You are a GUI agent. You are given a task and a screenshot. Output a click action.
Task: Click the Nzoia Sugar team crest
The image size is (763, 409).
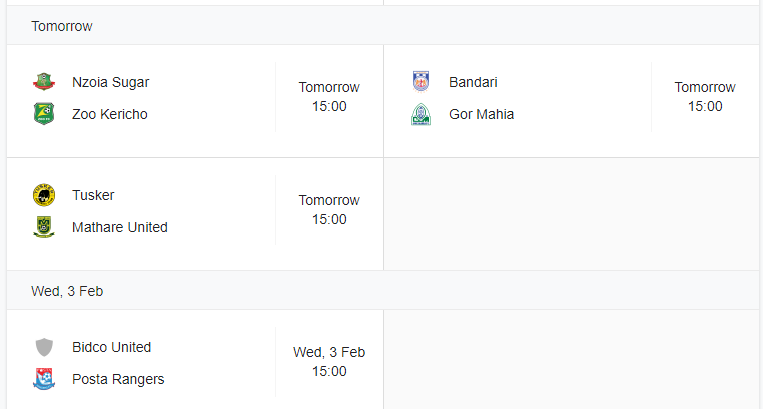44,82
